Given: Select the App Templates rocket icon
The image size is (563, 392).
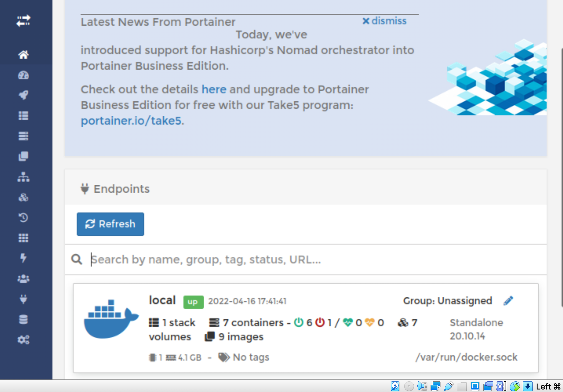Looking at the screenshot, I should (24, 95).
